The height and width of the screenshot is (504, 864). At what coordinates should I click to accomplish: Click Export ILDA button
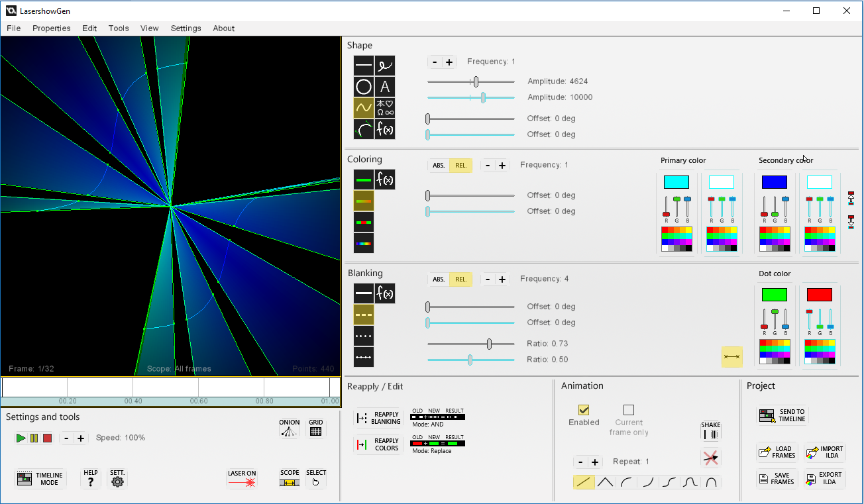click(824, 479)
